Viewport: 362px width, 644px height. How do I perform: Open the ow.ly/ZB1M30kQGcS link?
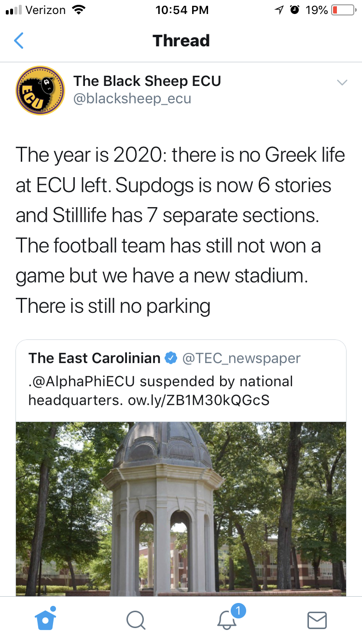198,400
